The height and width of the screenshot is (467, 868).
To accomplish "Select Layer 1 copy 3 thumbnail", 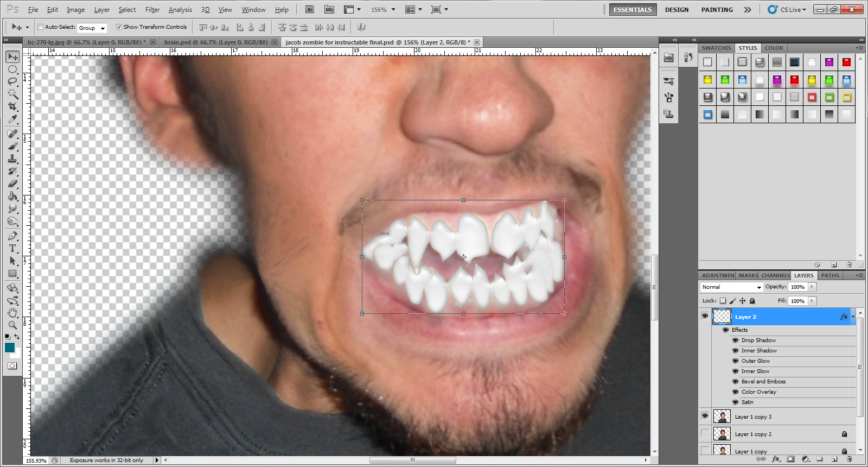I will point(722,416).
